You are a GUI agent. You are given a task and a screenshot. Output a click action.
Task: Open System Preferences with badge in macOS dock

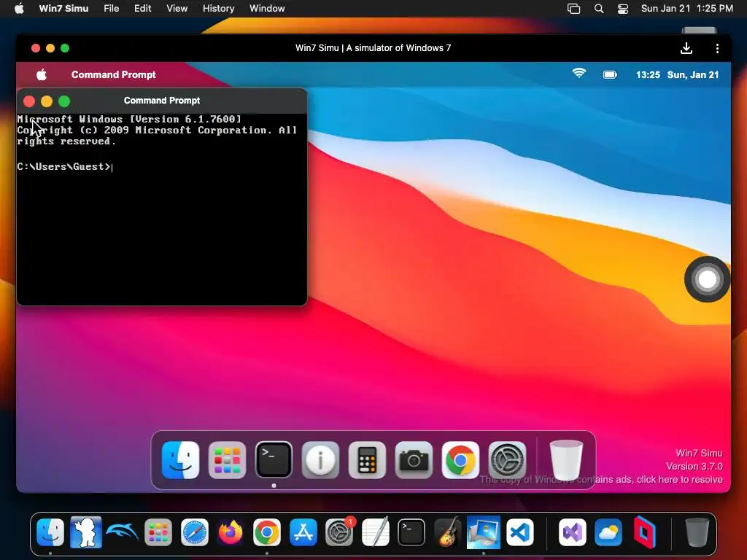[x=339, y=532]
